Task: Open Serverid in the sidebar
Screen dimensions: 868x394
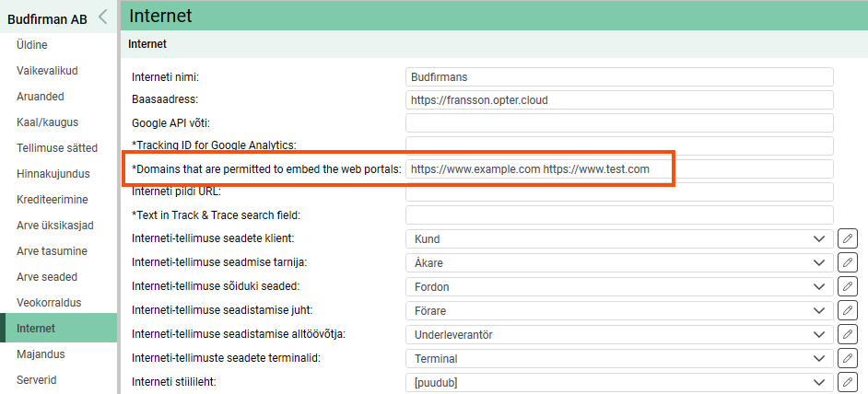Action: coord(37,378)
